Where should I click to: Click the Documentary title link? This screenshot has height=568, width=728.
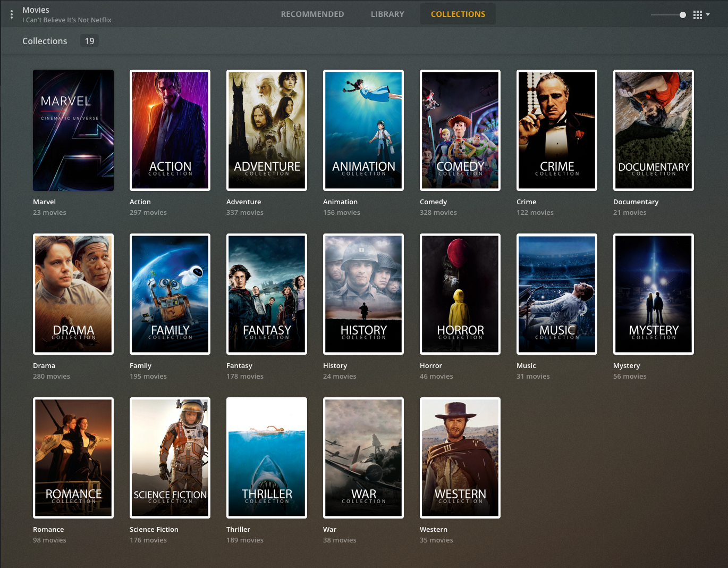(x=636, y=202)
